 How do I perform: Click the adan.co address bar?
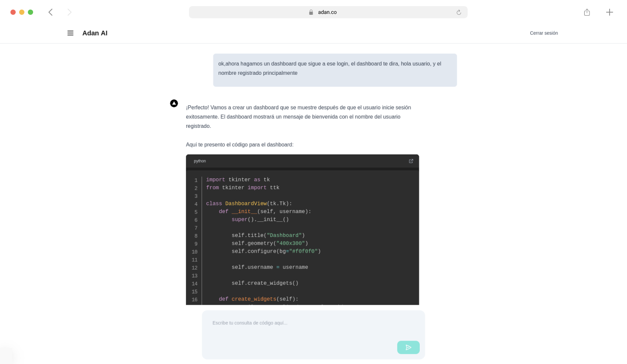[x=328, y=12]
